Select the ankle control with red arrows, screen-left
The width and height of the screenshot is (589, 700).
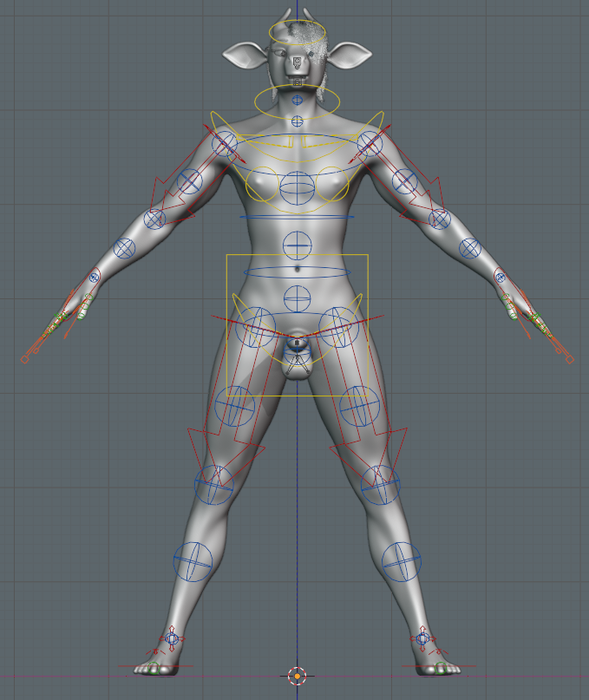(172, 638)
